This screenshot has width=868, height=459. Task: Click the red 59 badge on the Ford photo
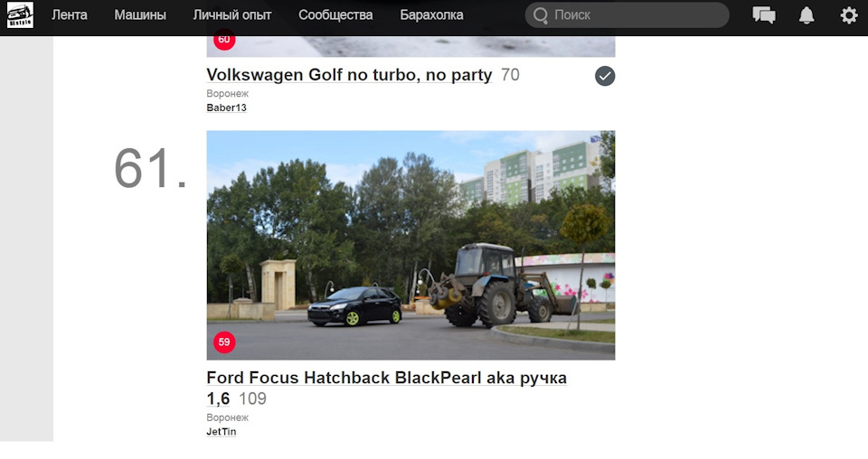tap(224, 342)
